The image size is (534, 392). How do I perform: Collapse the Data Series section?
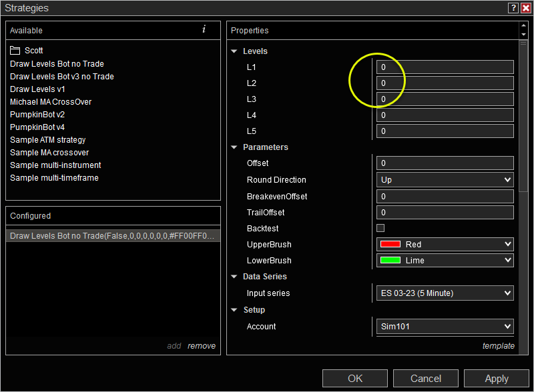234,276
